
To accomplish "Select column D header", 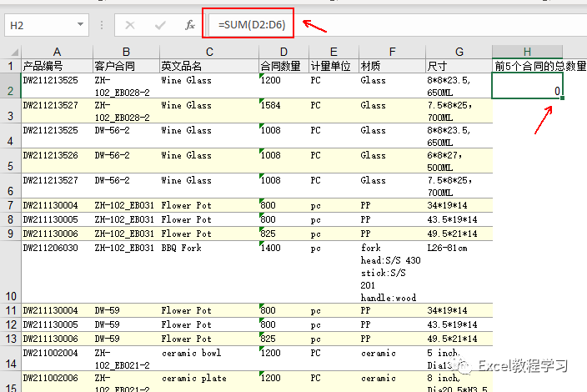I will [x=283, y=52].
